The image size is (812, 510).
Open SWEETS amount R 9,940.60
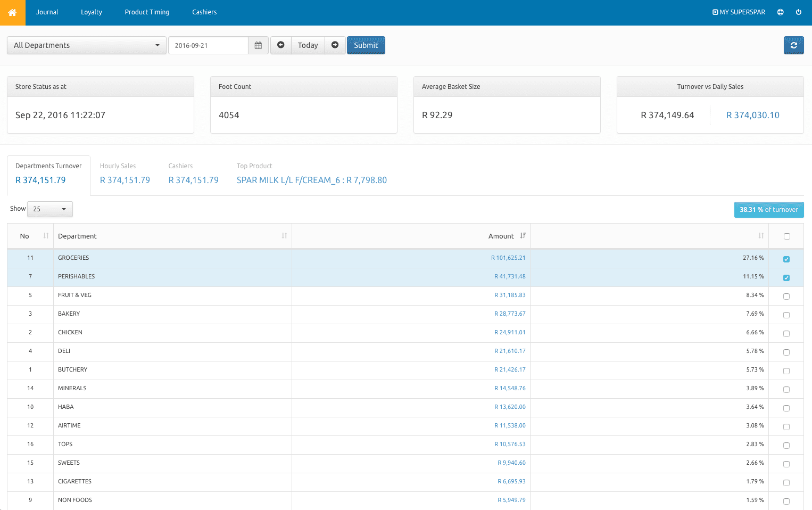(511, 463)
